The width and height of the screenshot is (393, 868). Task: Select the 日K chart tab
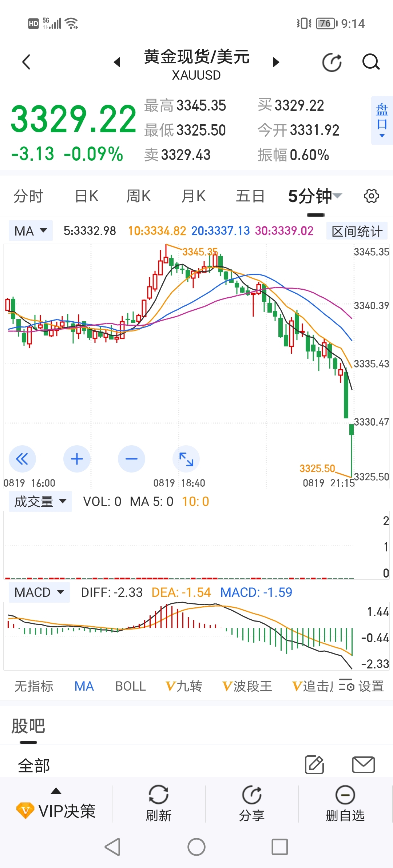(x=87, y=196)
